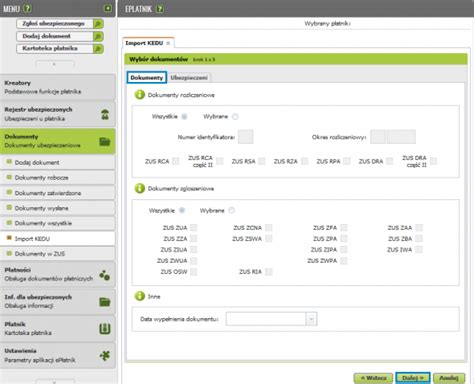Tick the ZUS ZZA checkbox

tap(194, 239)
